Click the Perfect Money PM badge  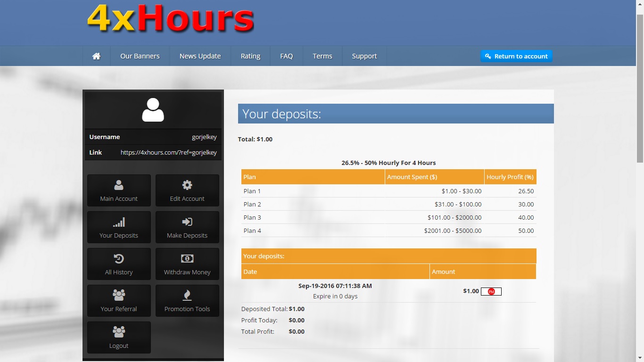click(491, 291)
